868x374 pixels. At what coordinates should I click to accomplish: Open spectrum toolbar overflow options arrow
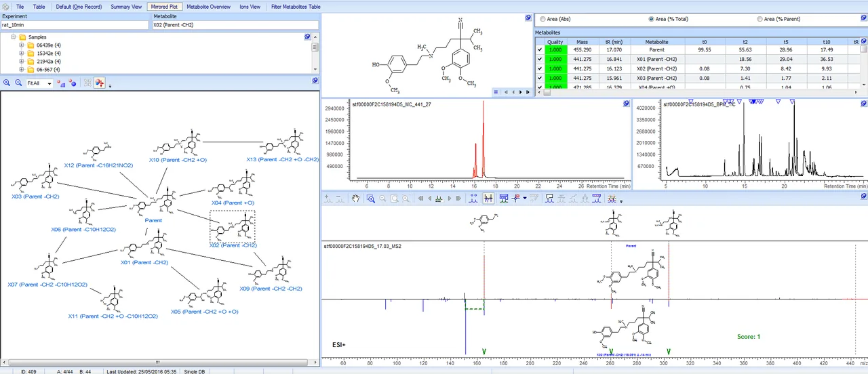(621, 201)
